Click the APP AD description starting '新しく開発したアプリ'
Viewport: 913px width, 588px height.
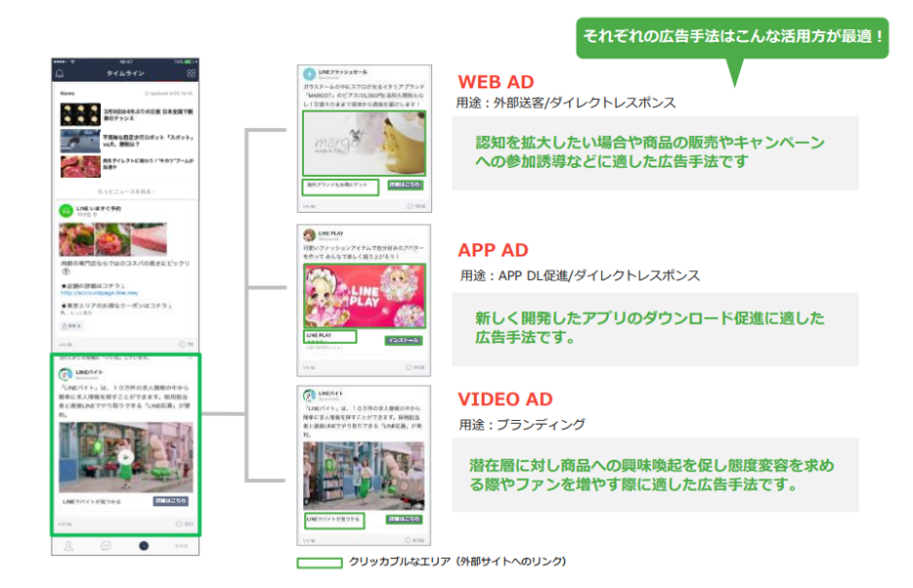[x=650, y=327]
